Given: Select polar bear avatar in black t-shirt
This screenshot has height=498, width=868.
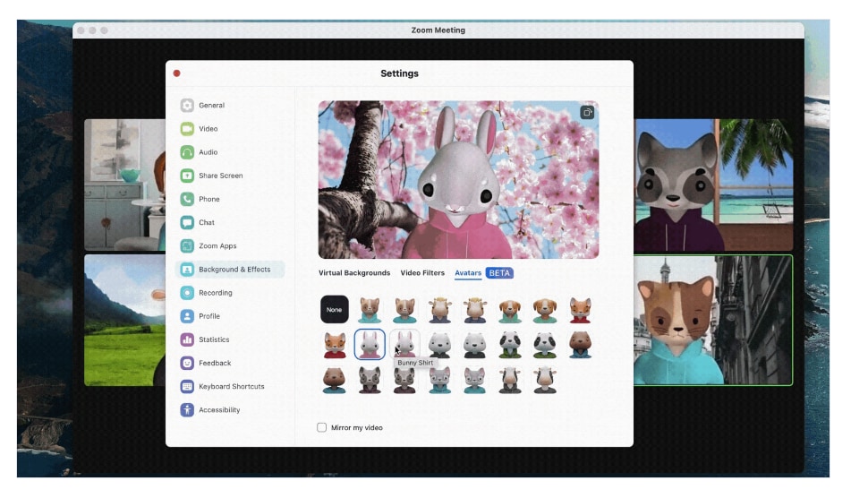Looking at the screenshot, I should [x=475, y=345].
